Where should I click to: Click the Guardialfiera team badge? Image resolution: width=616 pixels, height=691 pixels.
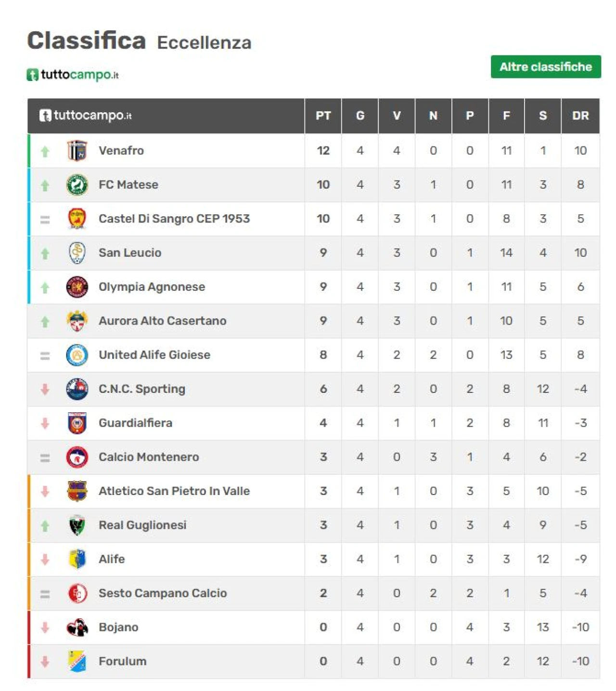pos(77,423)
